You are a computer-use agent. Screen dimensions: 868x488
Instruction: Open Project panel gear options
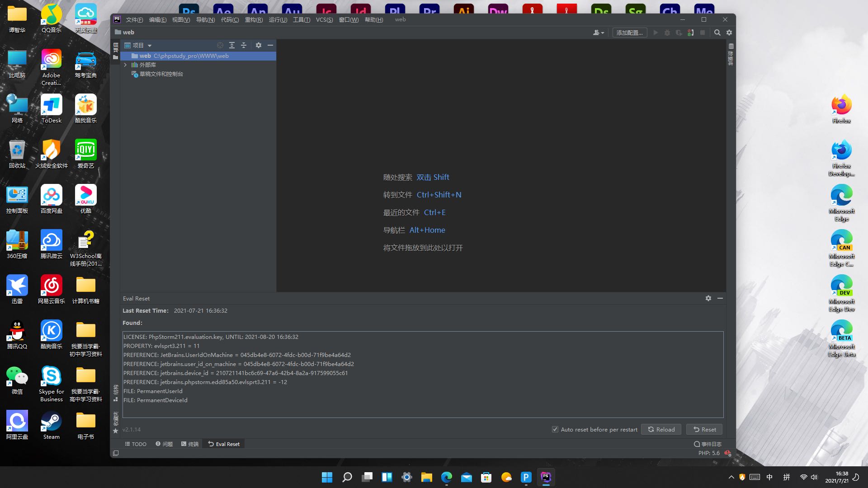259,45
